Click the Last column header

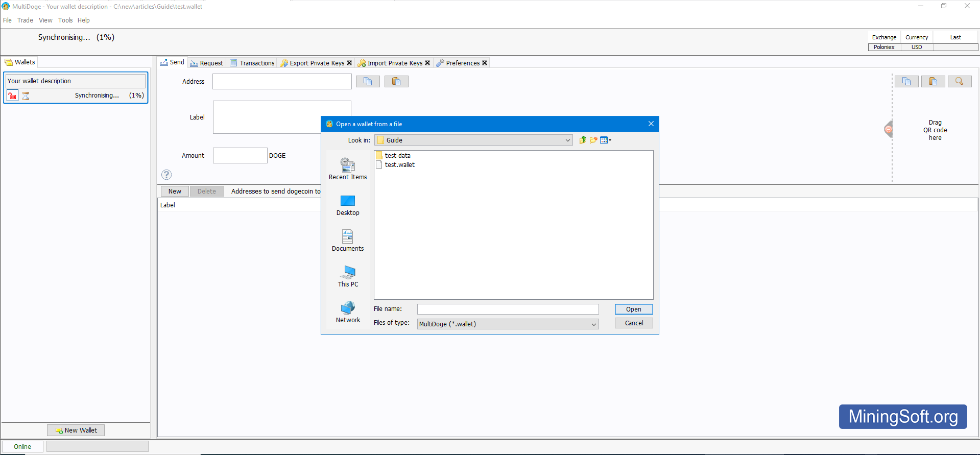pyautogui.click(x=955, y=37)
